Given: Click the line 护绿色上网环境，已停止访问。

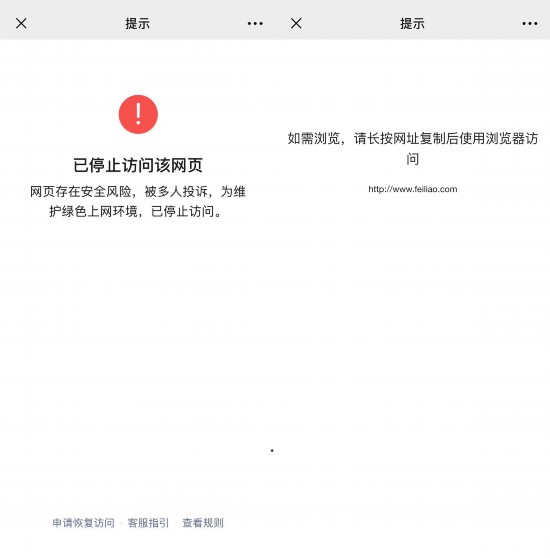Looking at the screenshot, I should click(135, 211).
